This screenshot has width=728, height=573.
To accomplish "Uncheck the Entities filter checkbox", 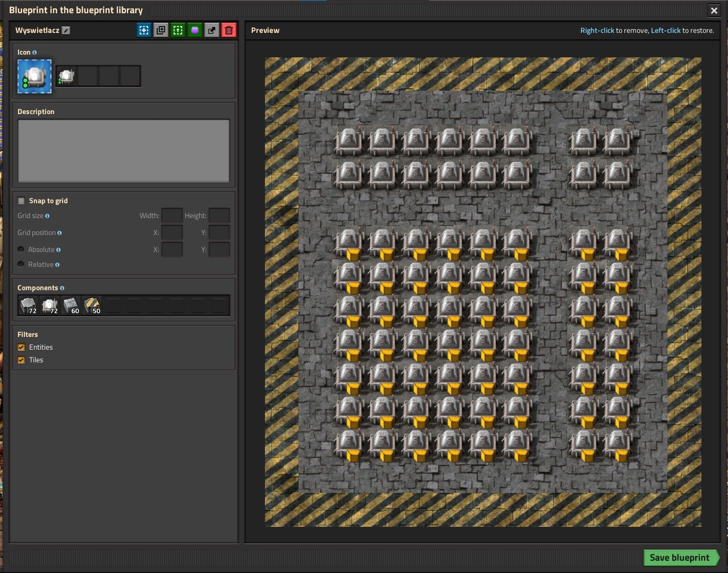I will [x=21, y=348].
